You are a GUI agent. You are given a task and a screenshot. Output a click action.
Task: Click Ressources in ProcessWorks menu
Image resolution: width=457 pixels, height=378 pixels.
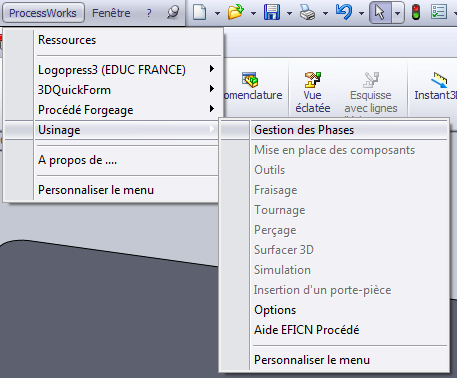67,40
